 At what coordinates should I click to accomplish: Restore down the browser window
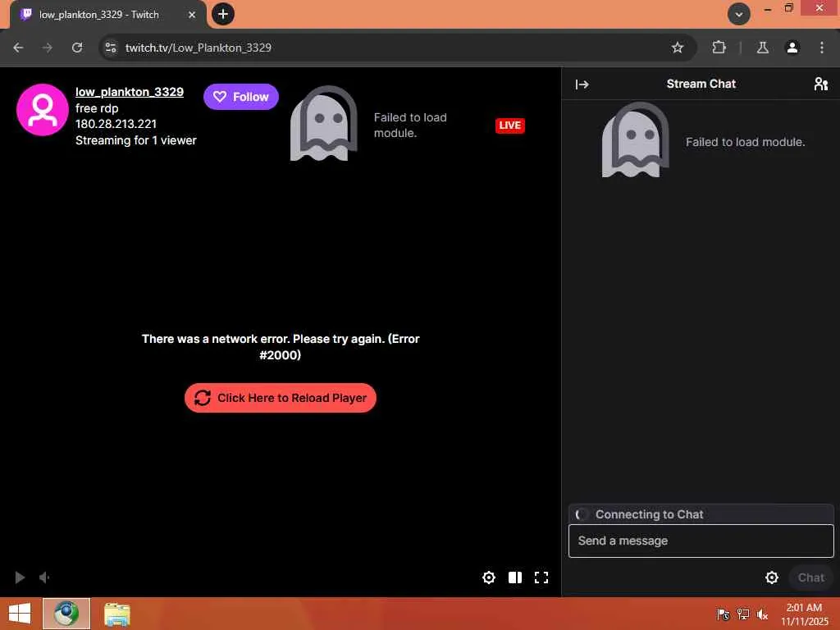click(788, 8)
